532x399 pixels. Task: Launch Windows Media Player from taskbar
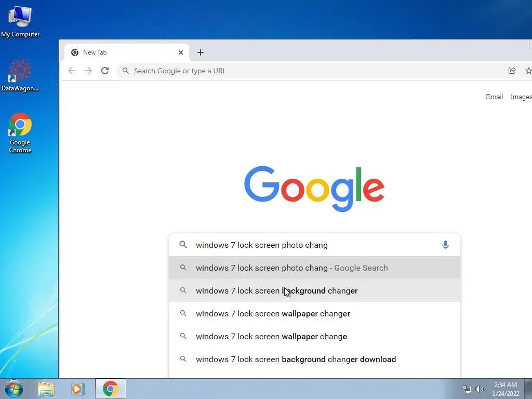pos(78,389)
